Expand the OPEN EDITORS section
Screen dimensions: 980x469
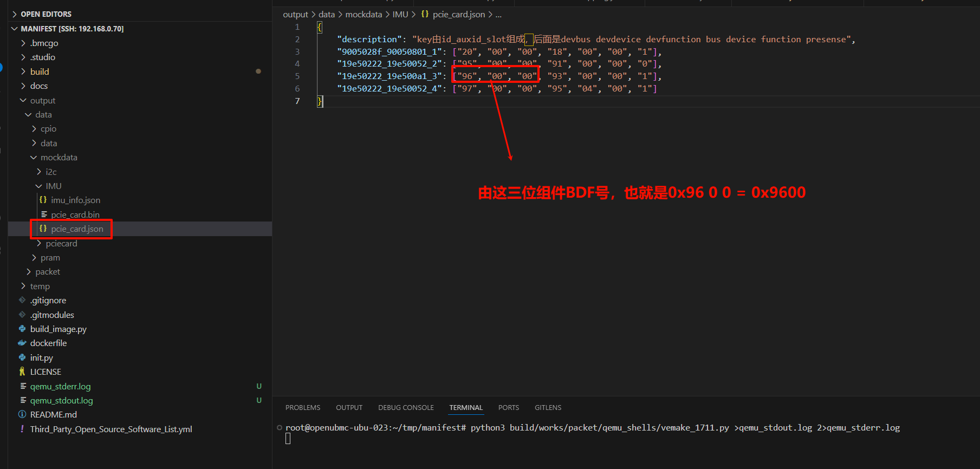[46, 14]
